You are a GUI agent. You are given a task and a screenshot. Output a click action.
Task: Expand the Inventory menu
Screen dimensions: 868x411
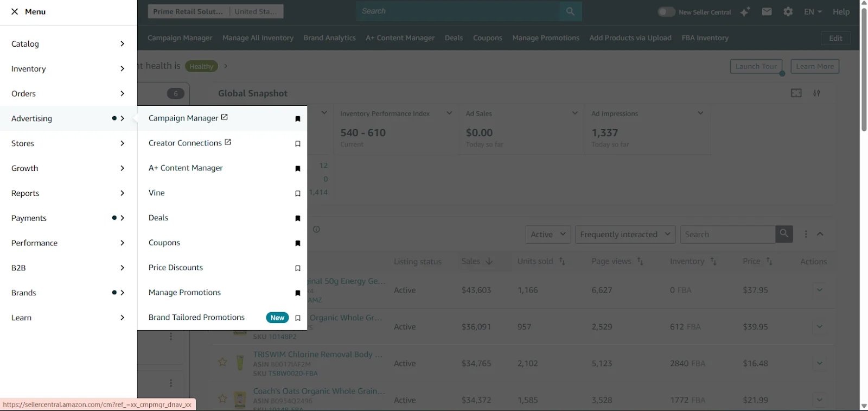tap(68, 69)
